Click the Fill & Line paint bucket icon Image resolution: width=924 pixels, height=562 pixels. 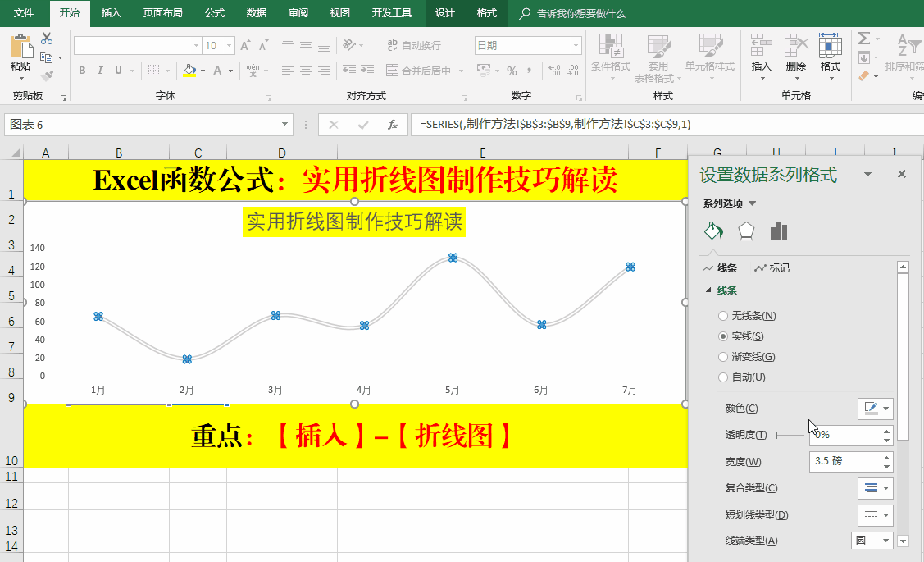[713, 231]
